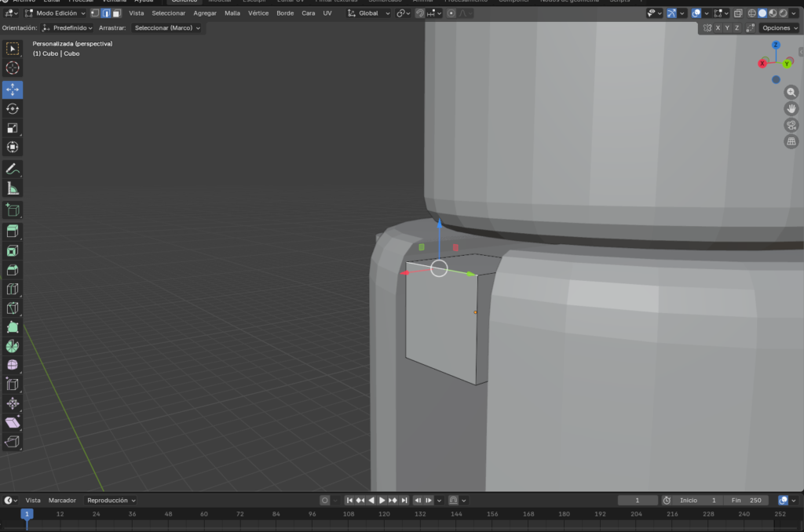This screenshot has height=532, width=804.
Task: Open the Seleccionar menu
Action: pyautogui.click(x=168, y=13)
